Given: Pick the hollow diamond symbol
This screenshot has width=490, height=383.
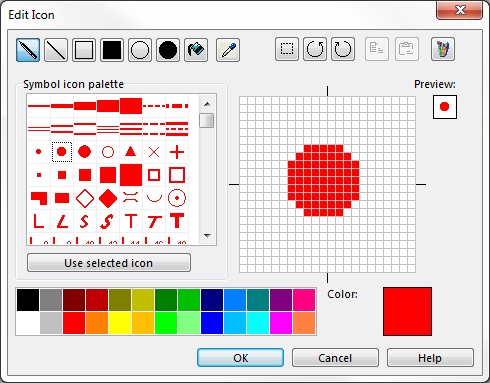Looking at the screenshot, I should pyautogui.click(x=85, y=198).
